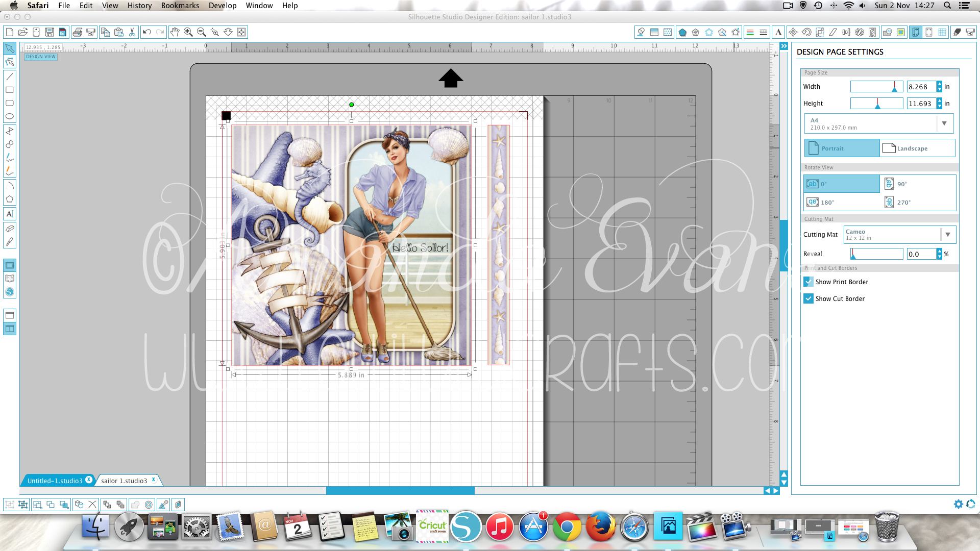980x551 pixels.
Task: Expand the A4 page size dropdown
Action: [x=944, y=123]
